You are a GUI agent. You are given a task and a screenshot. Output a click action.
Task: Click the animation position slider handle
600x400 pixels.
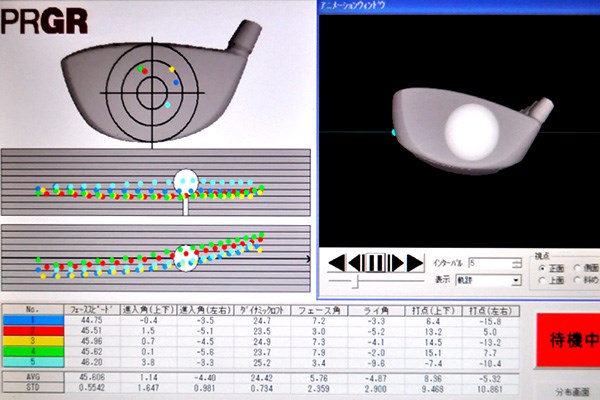(355, 281)
